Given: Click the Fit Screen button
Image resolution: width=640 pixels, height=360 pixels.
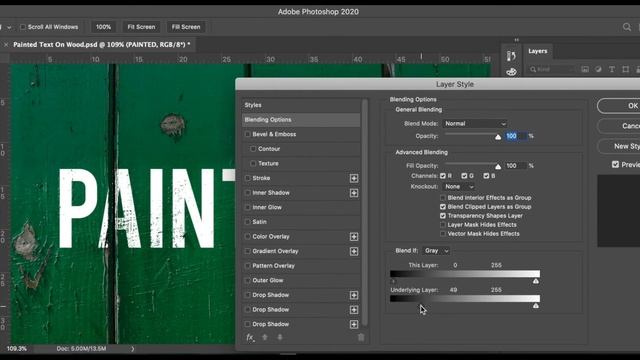Looking at the screenshot, I should 141,27.
